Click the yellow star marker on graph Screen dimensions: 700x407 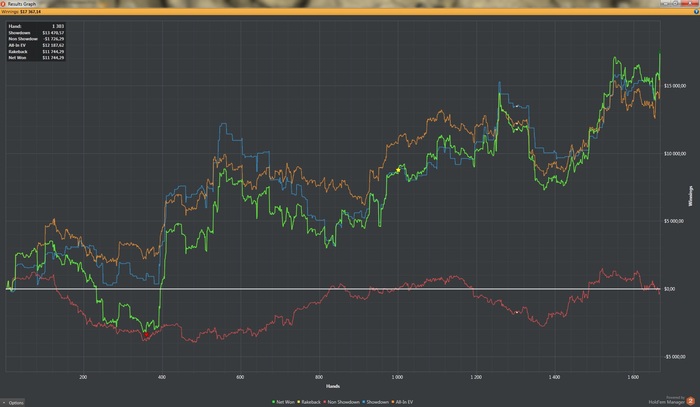[x=398, y=170]
